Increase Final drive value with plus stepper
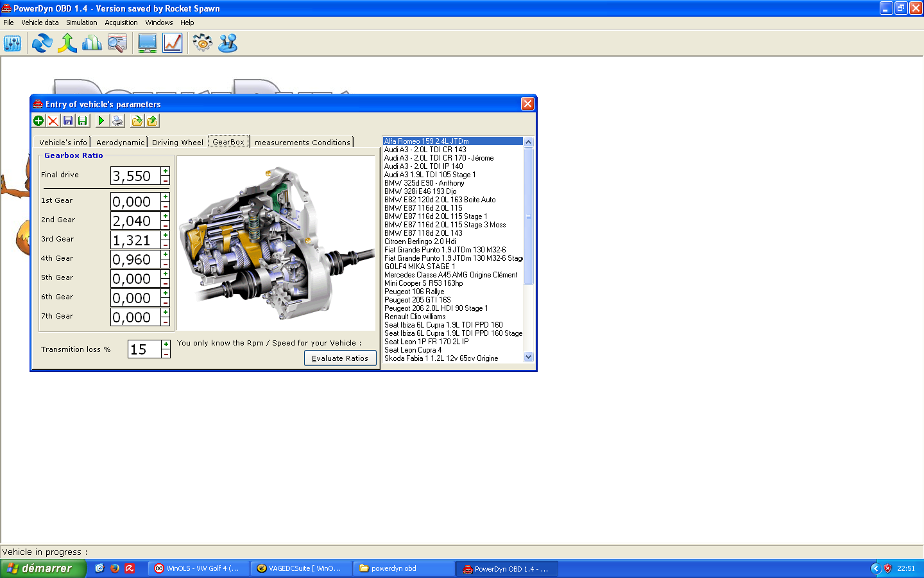Image resolution: width=924 pixels, height=578 pixels. pos(165,171)
